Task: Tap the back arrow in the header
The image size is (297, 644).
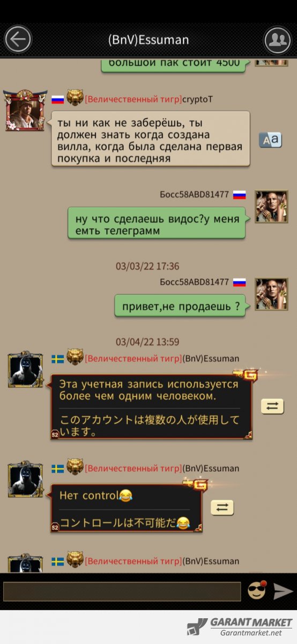Action: 18,39
